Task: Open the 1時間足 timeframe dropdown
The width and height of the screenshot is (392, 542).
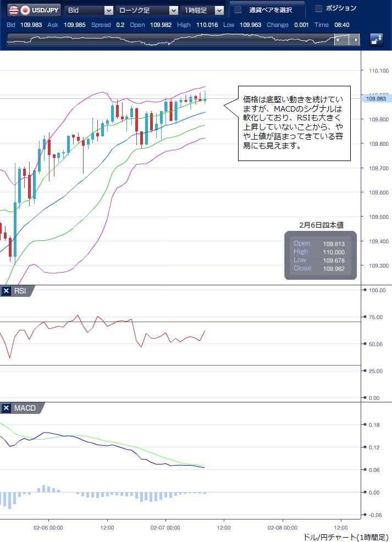Action: 204,10
